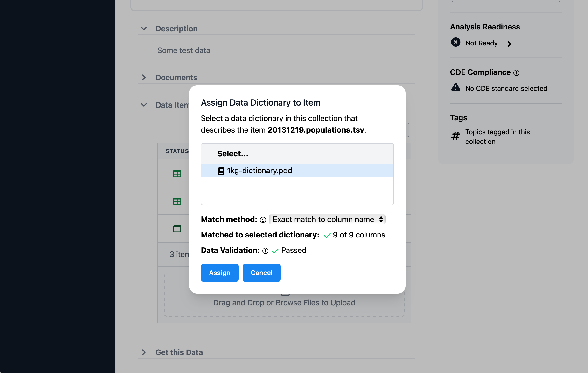
Task: Select 1kg-dictionary.pdd from the list
Action: pos(259,170)
